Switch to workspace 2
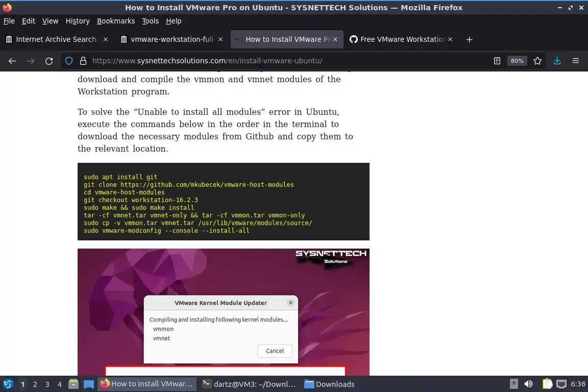588x392 pixels. 35,384
